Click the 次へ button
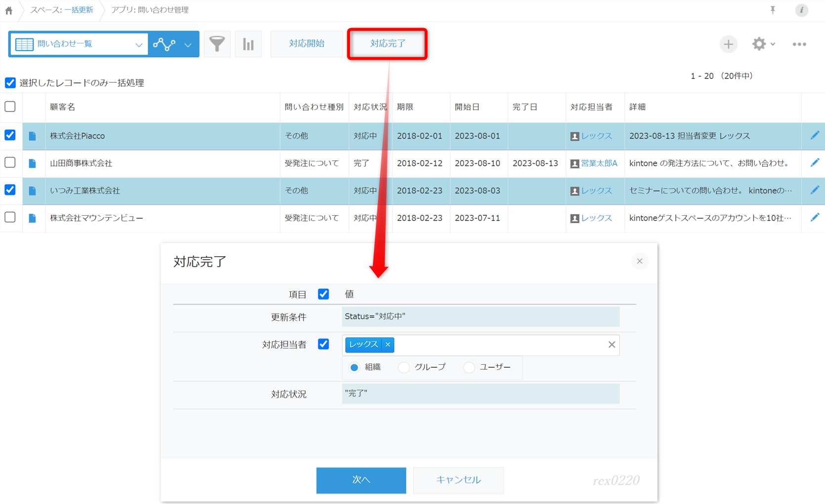The height and width of the screenshot is (504, 825). [x=361, y=480]
